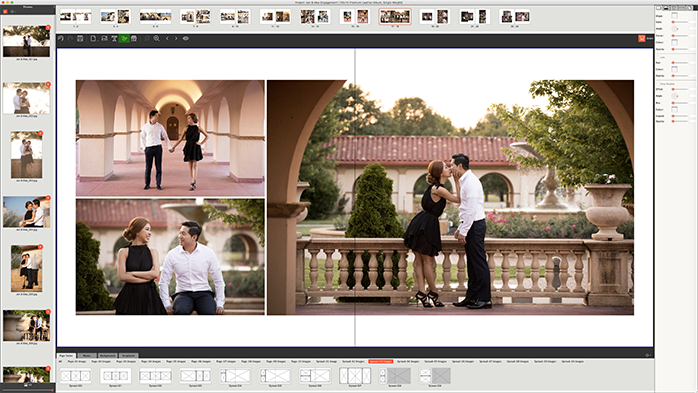Click the red icon atop the Pictures panel

(5, 11)
